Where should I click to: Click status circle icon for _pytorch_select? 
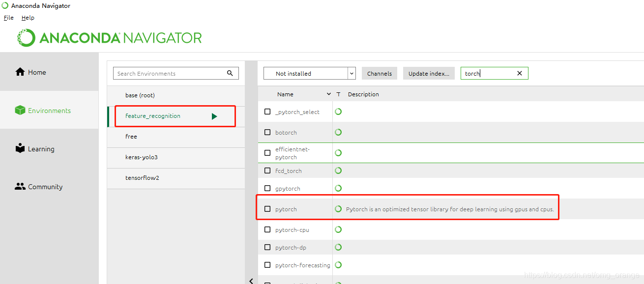click(338, 112)
